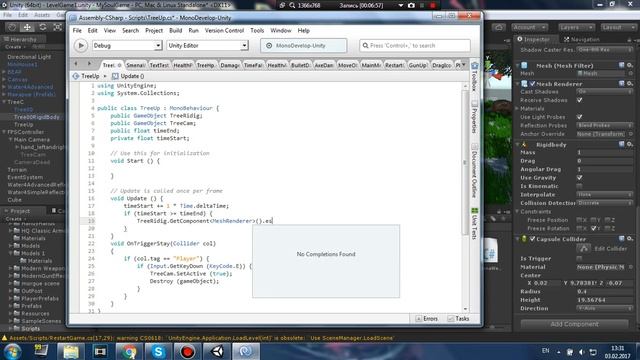640x360 pixels.
Task: Toggle Is Kinematic checkbox on Rigidbody
Action: [580, 186]
